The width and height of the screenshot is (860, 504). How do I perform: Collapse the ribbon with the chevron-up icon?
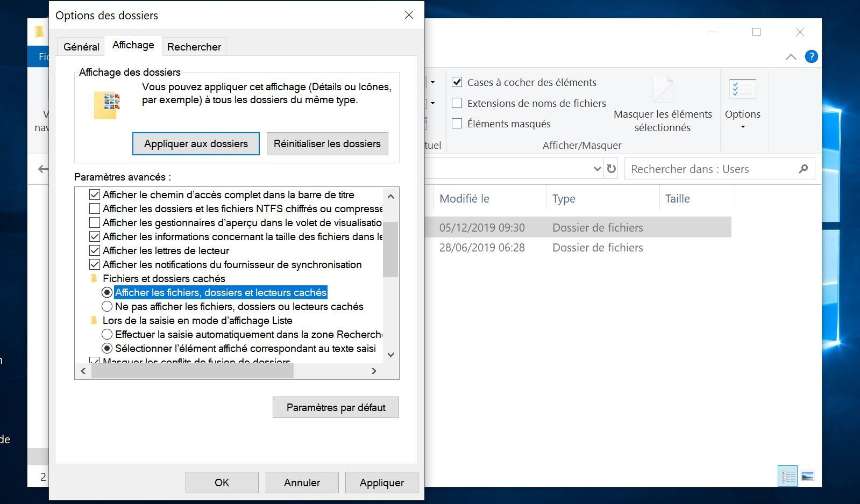(x=791, y=57)
